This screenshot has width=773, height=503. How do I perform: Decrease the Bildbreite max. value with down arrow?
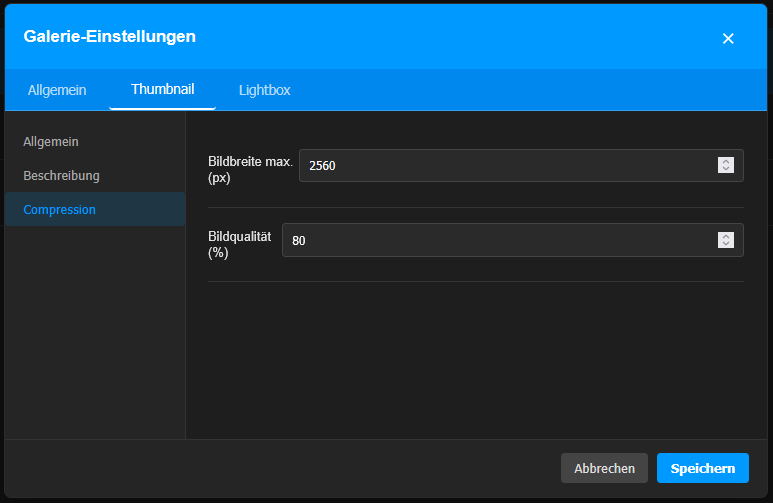pyautogui.click(x=726, y=169)
